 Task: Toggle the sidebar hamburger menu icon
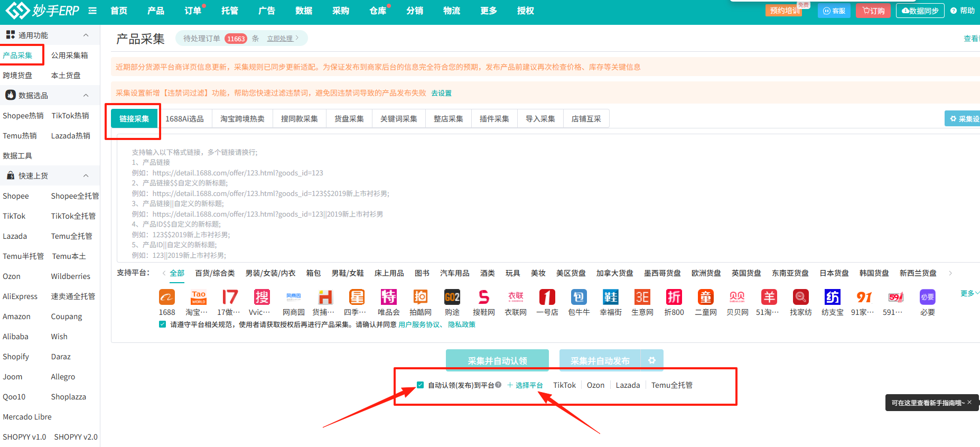coord(92,11)
